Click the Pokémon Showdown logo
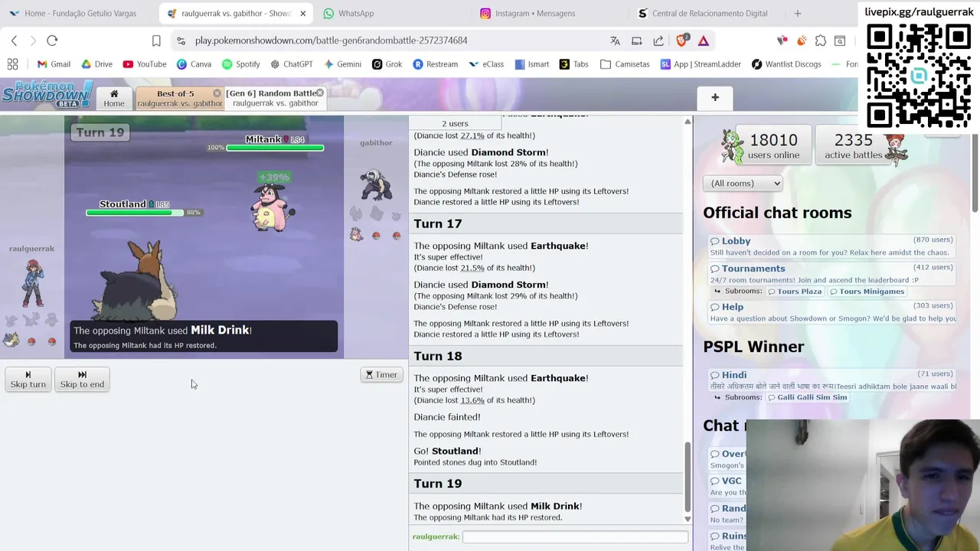980x551 pixels. [x=47, y=94]
